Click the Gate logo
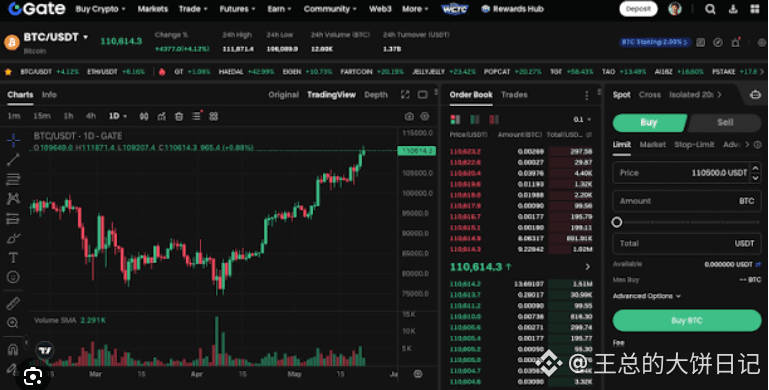 click(x=37, y=8)
